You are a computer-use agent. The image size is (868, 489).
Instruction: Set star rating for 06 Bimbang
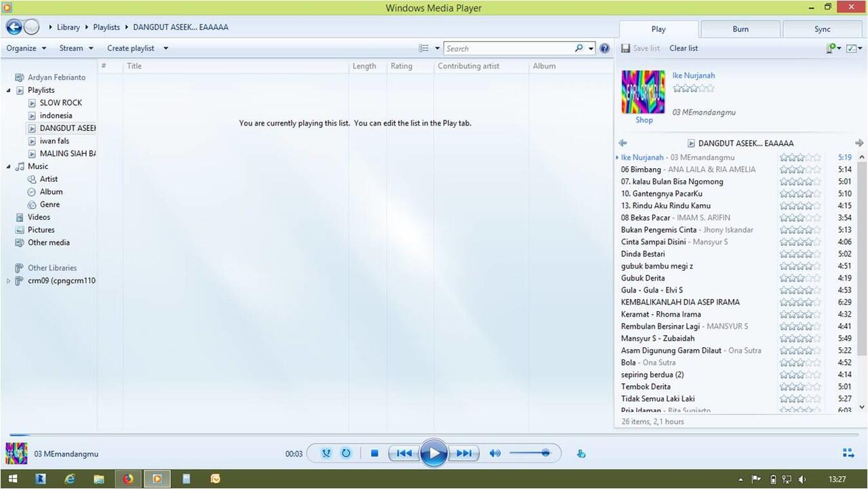800,170
